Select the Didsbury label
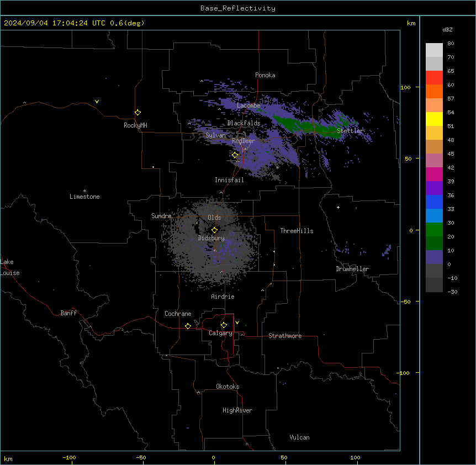This screenshot has height=465, width=476. tap(211, 238)
